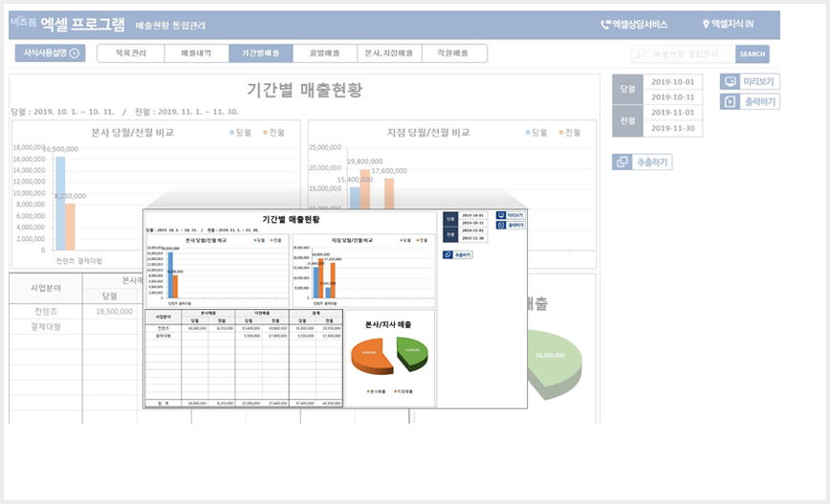
Task: Click the 당월 label cell beside dates
Action: click(x=628, y=90)
